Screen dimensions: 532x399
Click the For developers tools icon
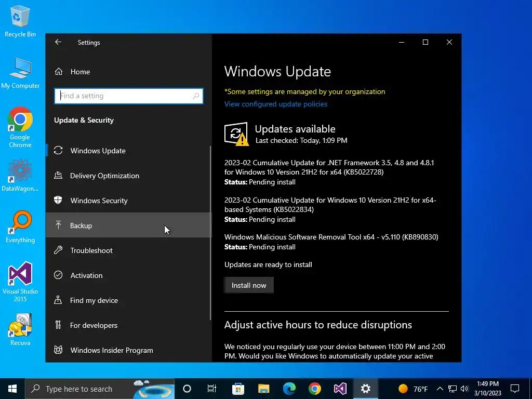58,325
